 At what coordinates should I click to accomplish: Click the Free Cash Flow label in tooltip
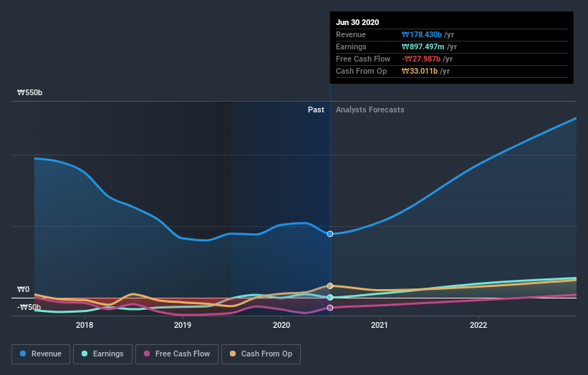pyautogui.click(x=363, y=59)
